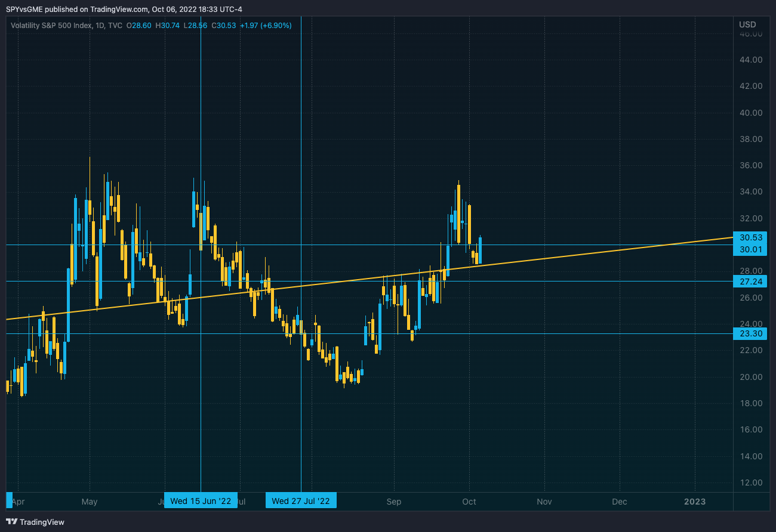Click the close value C30.53
The width and height of the screenshot is (776, 532).
[x=224, y=25]
